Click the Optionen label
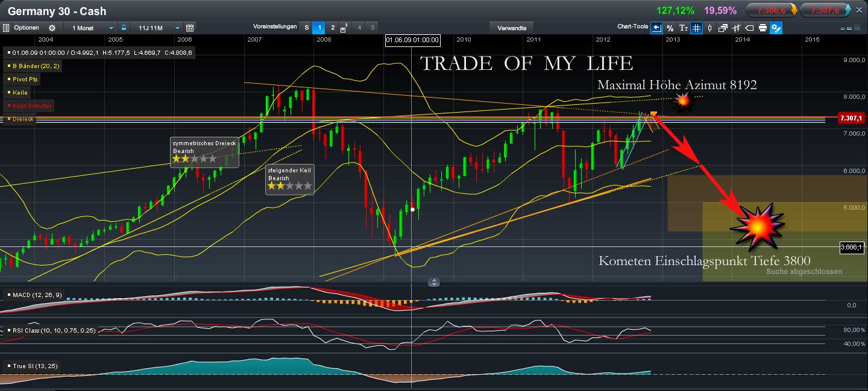868x391 pixels. point(27,28)
